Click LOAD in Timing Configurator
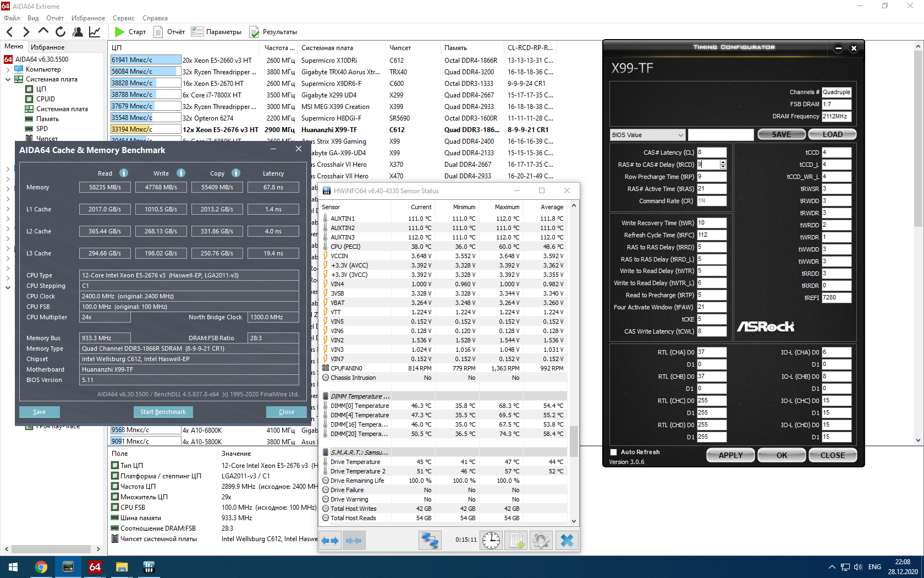 pyautogui.click(x=833, y=134)
